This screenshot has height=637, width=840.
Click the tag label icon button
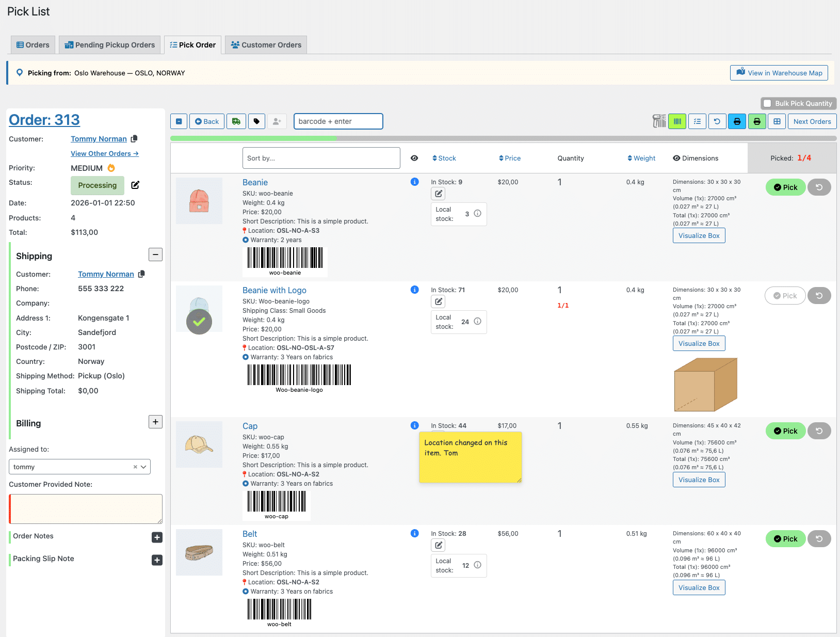pyautogui.click(x=256, y=121)
